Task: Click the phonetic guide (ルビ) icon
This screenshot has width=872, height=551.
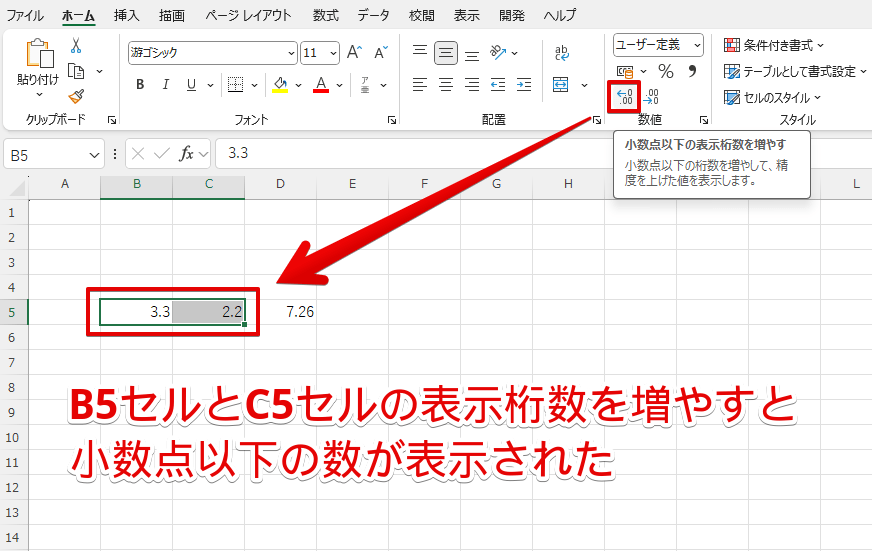Action: point(365,85)
